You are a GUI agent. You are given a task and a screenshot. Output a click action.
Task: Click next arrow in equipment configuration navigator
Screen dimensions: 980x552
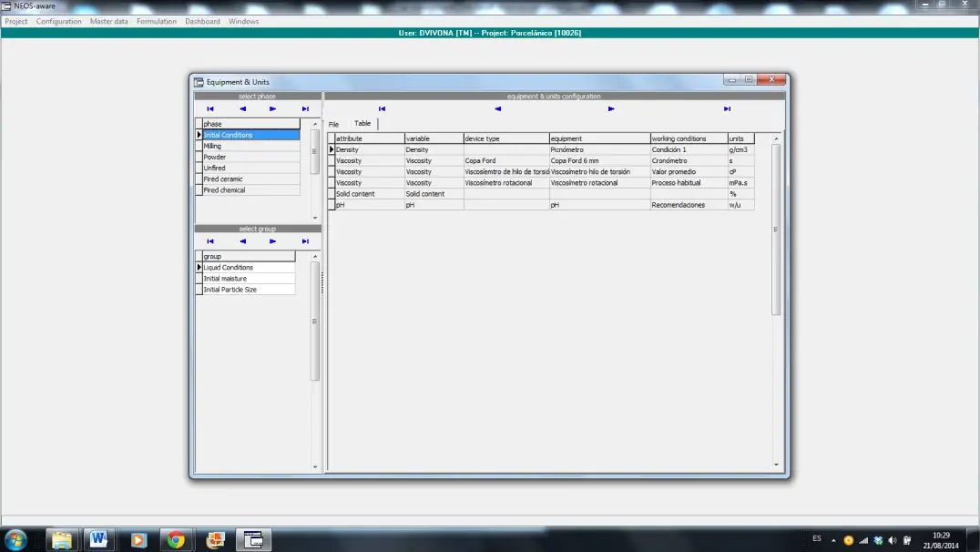611,109
